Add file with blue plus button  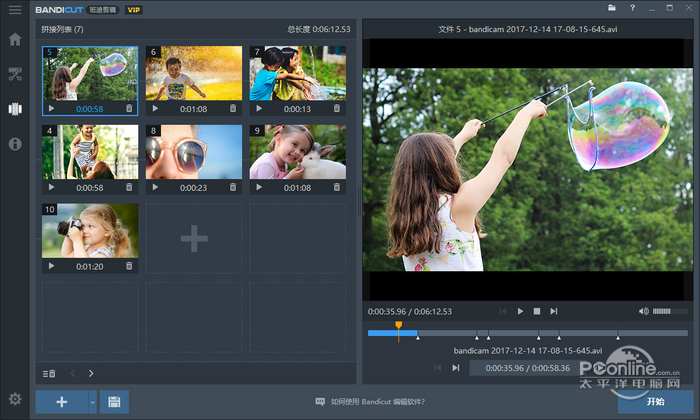62,402
